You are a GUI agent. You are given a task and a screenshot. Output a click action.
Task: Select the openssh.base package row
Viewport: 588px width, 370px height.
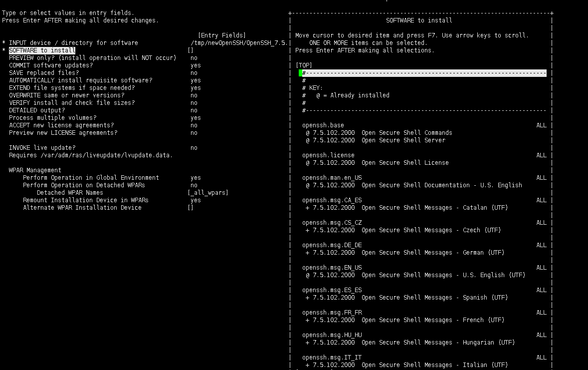tap(323, 125)
